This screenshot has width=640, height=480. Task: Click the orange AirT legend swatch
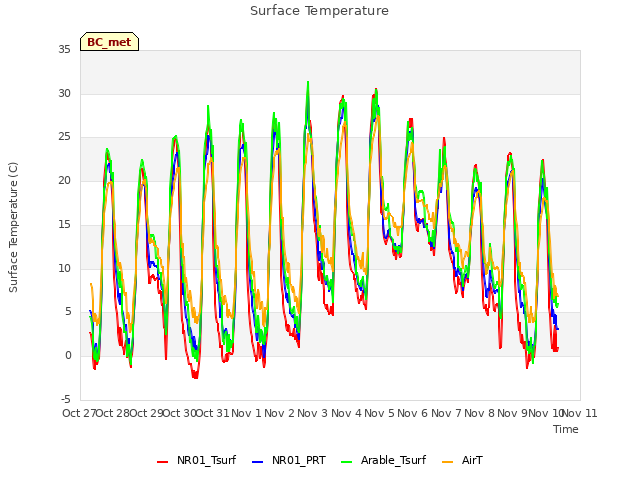coord(447,462)
